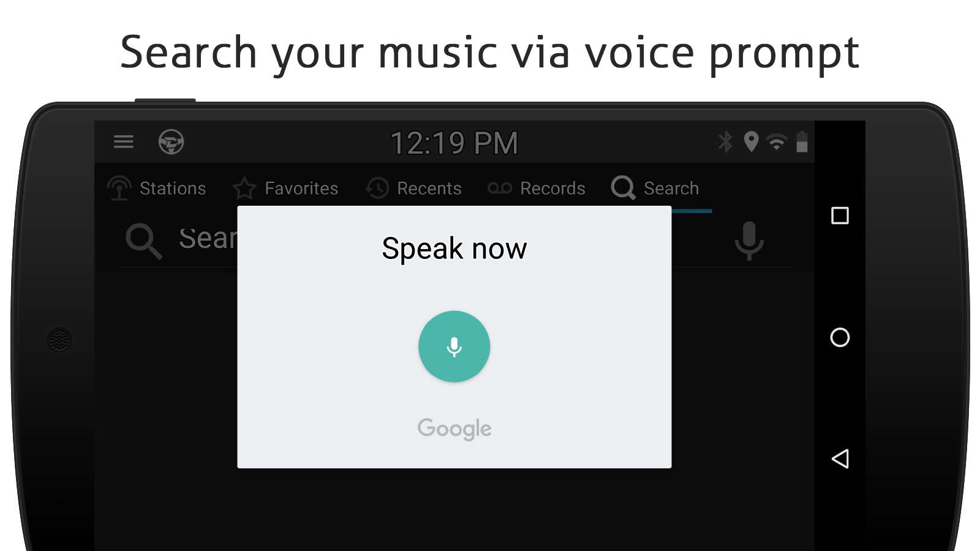The width and height of the screenshot is (980, 551).
Task: Tap the teal microphone button
Action: pyautogui.click(x=454, y=347)
